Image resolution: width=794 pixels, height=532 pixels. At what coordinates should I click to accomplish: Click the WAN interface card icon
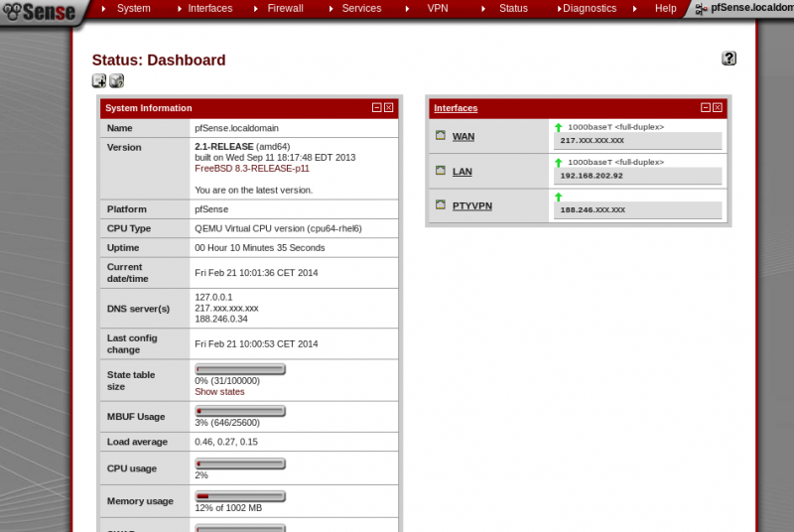[x=441, y=135]
